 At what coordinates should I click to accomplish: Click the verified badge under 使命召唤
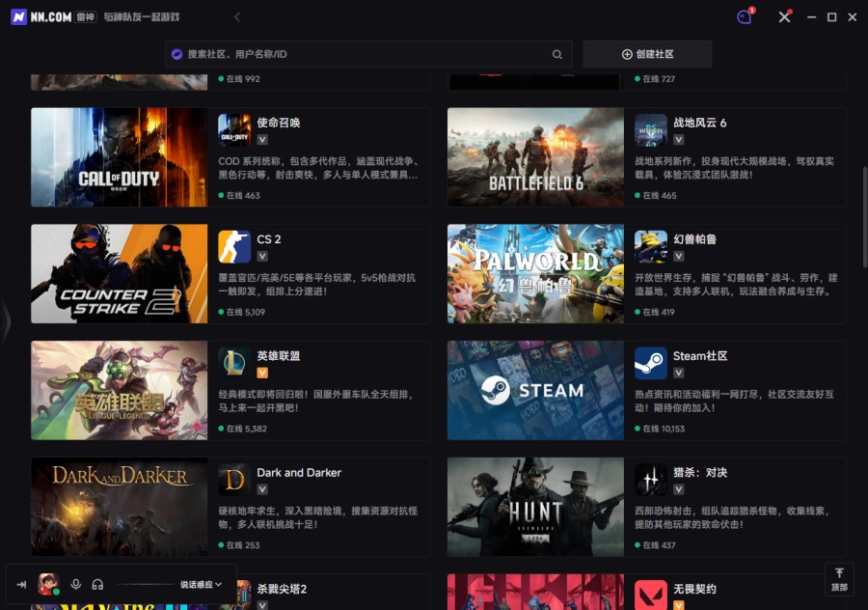point(262,140)
